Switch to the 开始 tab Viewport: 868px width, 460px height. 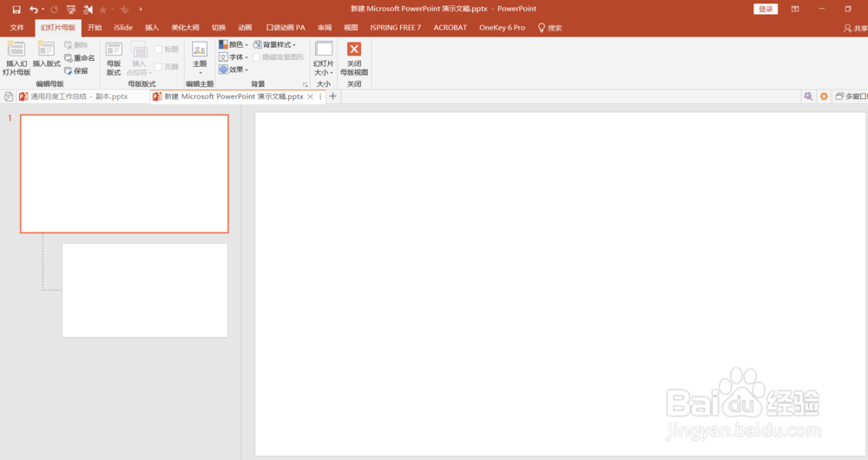tap(95, 28)
